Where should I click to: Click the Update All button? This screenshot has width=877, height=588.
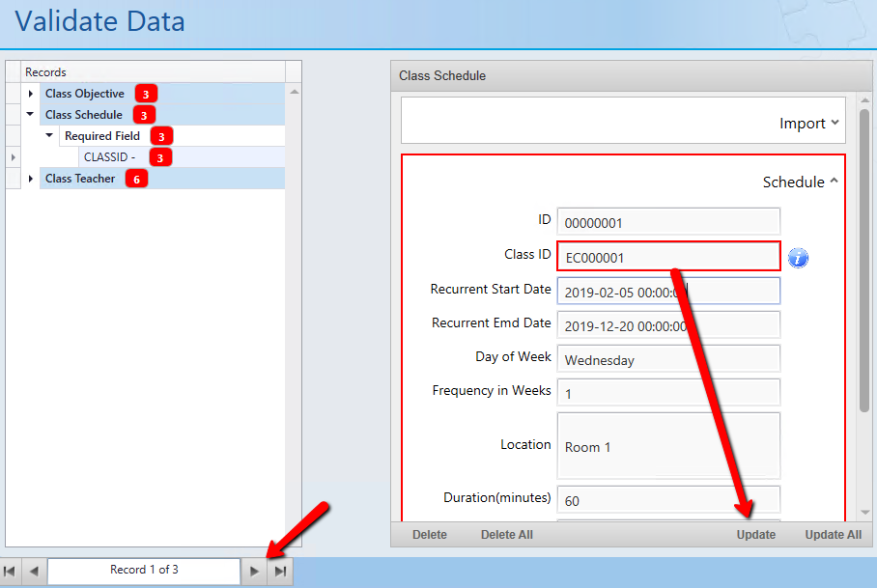[833, 535]
